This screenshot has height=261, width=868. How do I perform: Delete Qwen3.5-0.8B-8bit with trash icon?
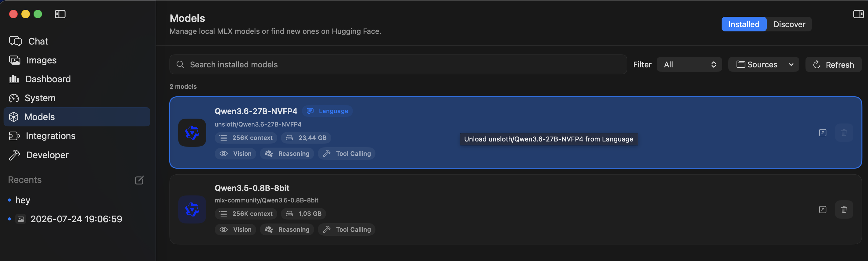tap(844, 209)
